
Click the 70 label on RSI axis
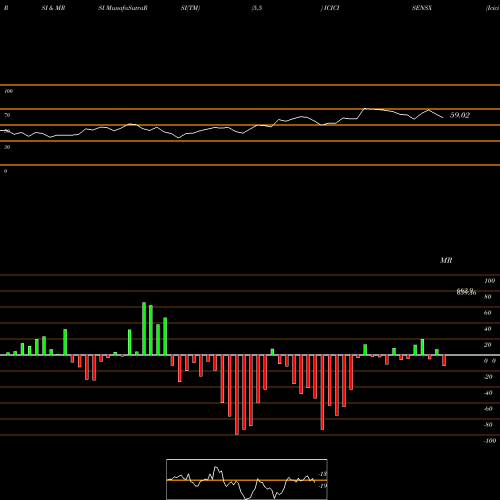coord(7,115)
